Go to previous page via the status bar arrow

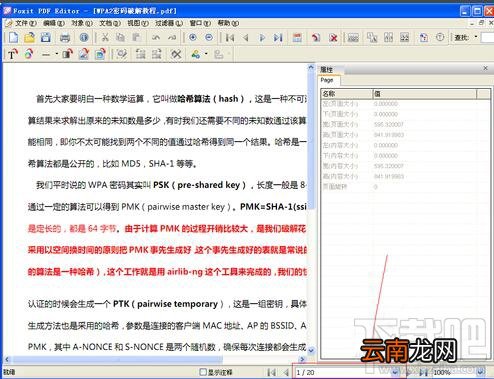pos(286,372)
